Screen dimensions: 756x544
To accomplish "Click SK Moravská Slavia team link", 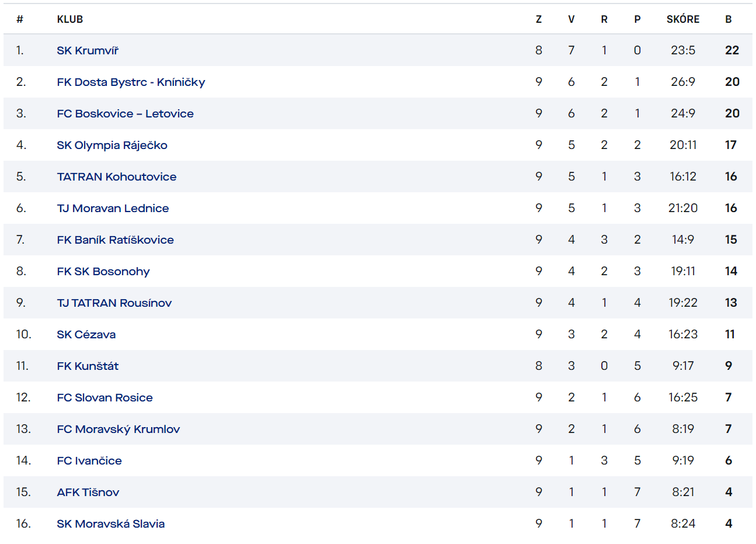I will (111, 524).
